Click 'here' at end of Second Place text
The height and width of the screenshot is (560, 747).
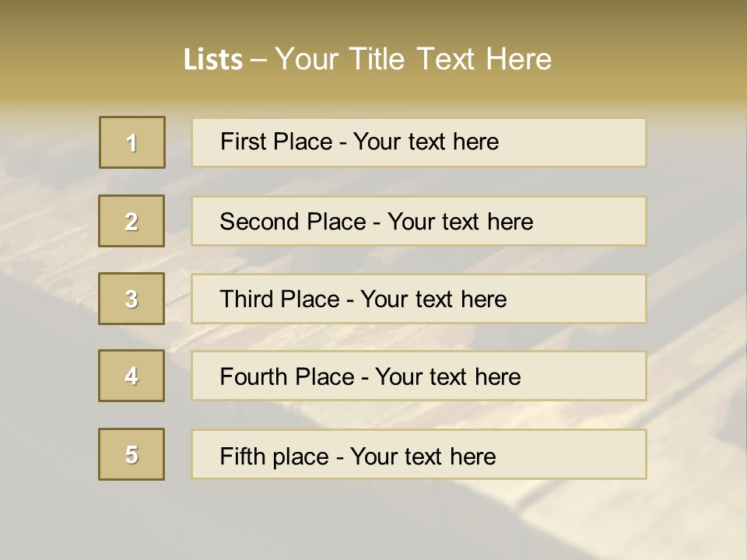510,222
